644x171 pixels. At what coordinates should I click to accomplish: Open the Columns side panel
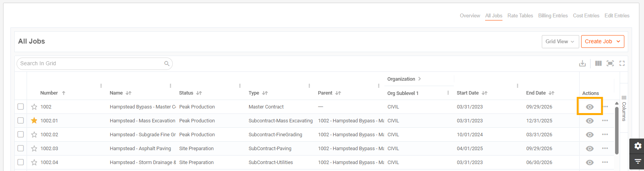click(x=624, y=108)
